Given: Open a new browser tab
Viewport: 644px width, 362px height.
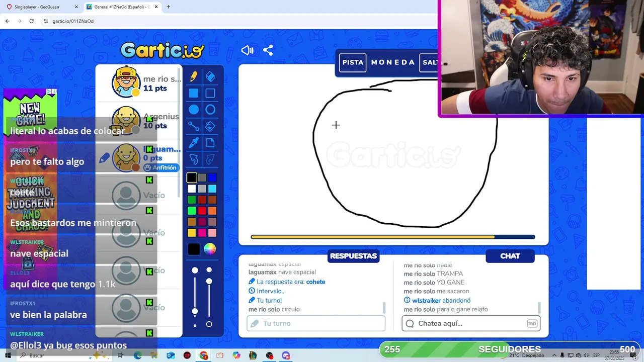Looking at the screenshot, I should click(x=168, y=7).
